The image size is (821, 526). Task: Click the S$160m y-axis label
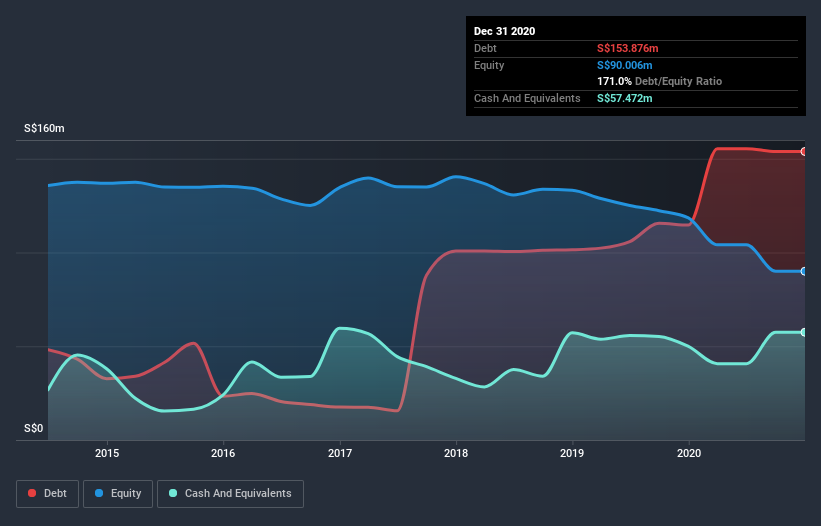(x=45, y=128)
